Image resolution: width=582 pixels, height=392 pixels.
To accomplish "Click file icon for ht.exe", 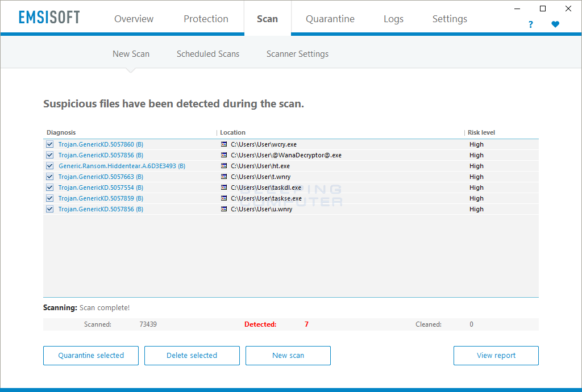I will coord(224,166).
